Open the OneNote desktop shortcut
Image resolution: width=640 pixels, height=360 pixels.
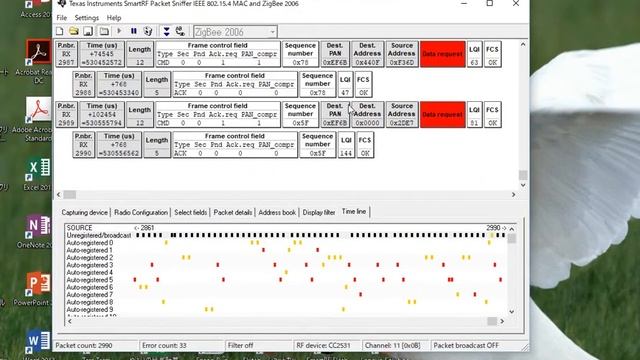(x=38, y=232)
